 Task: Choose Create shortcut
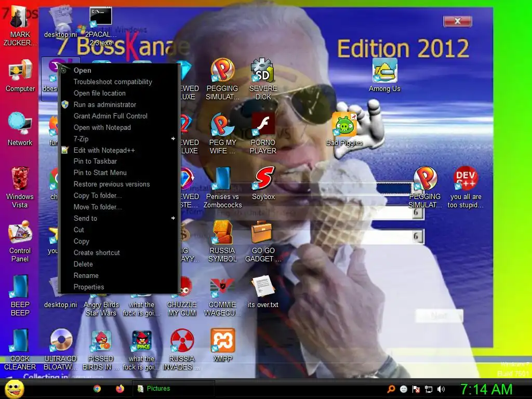pyautogui.click(x=119, y=253)
